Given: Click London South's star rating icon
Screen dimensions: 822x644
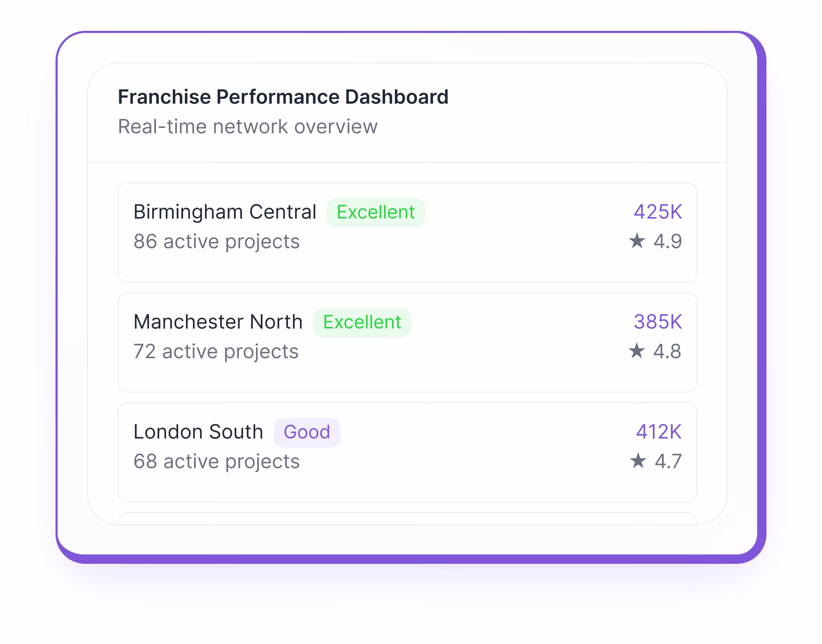Looking at the screenshot, I should (638, 461).
